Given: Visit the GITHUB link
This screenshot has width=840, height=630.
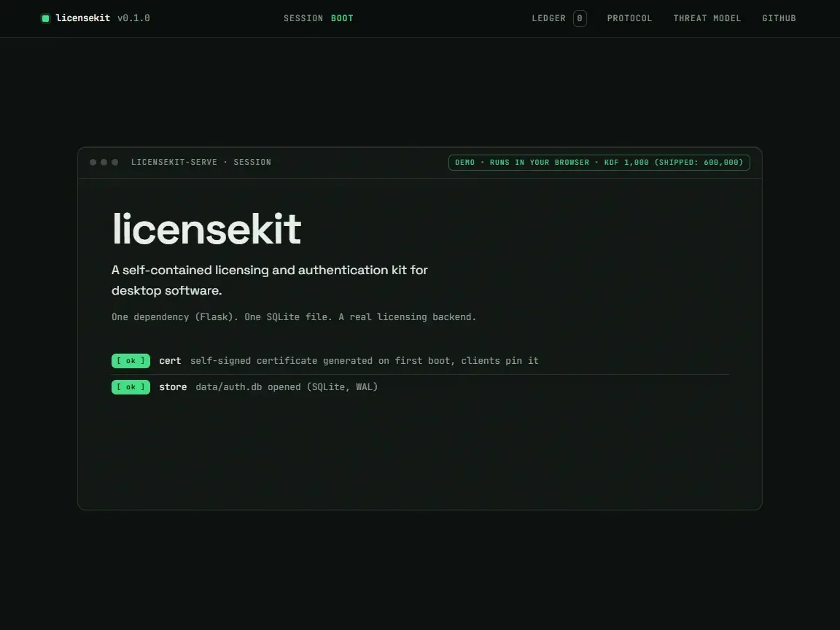Looking at the screenshot, I should [779, 18].
